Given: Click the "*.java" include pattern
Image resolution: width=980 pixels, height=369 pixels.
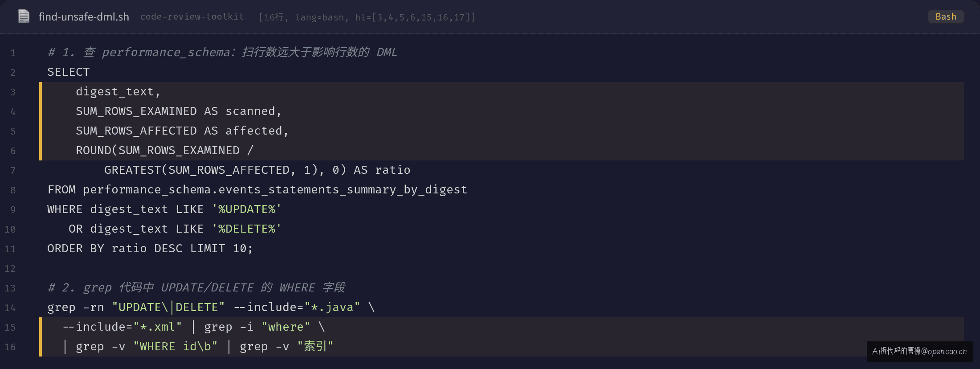Looking at the screenshot, I should (332, 307).
